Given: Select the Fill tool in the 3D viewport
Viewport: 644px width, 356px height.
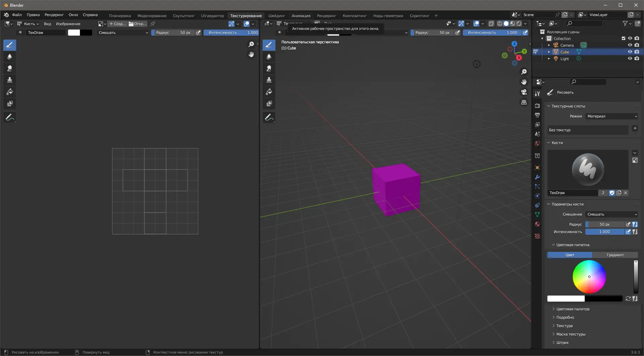Looking at the screenshot, I should pos(269,92).
